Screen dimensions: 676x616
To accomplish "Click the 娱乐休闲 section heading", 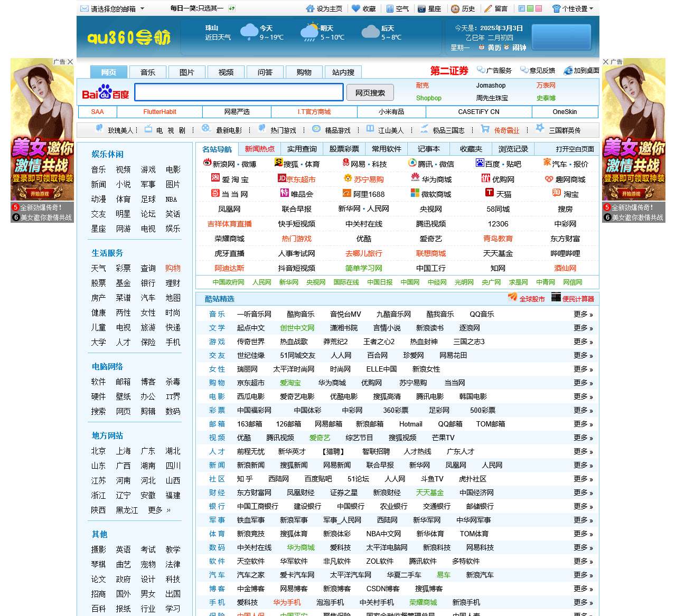I will 107,154.
